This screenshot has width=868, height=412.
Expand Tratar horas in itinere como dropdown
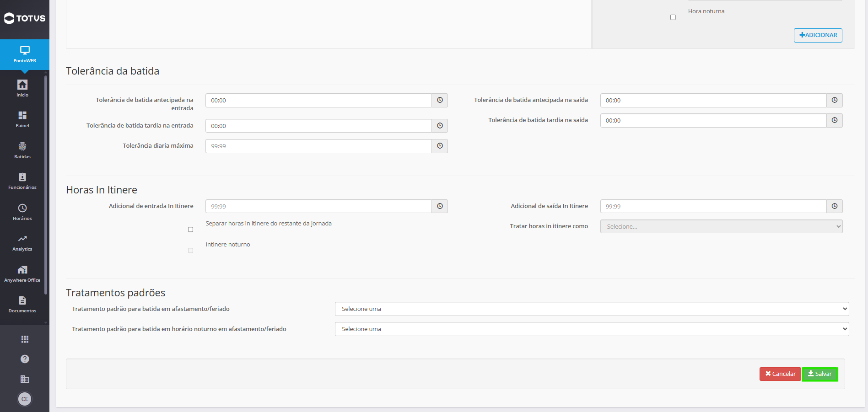721,226
